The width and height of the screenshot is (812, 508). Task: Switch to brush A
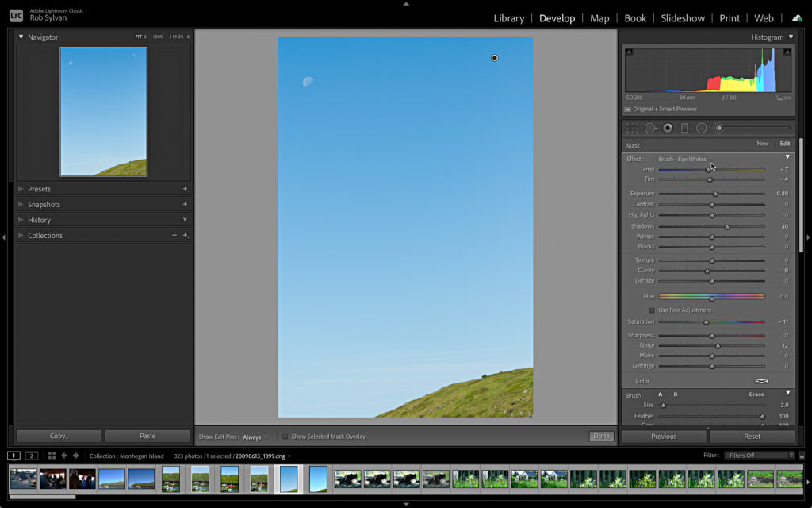click(661, 394)
